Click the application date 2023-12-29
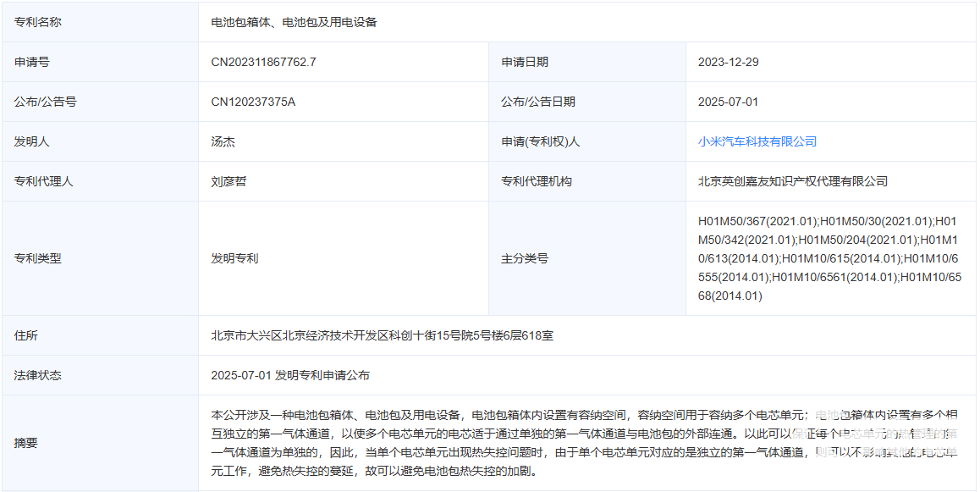 728,62
